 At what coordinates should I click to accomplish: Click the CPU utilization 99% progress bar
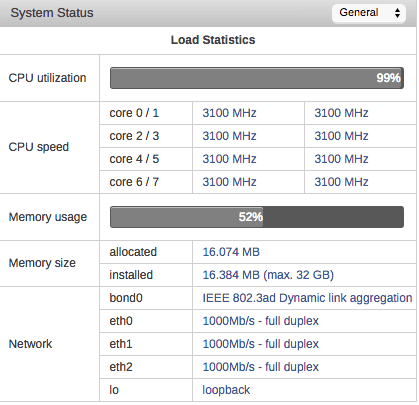[x=257, y=78]
